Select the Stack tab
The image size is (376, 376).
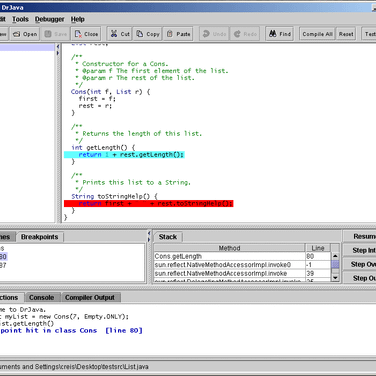pyautogui.click(x=168, y=237)
